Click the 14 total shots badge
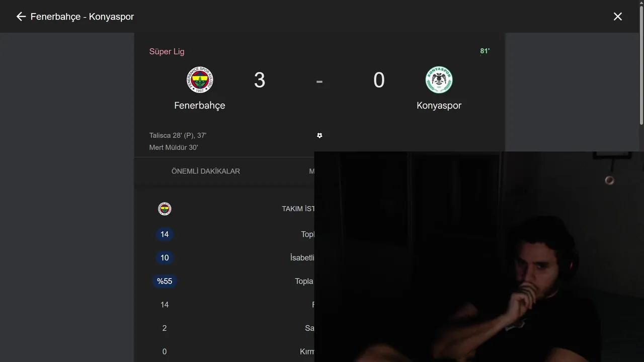Image resolution: width=644 pixels, height=362 pixels. tap(165, 234)
